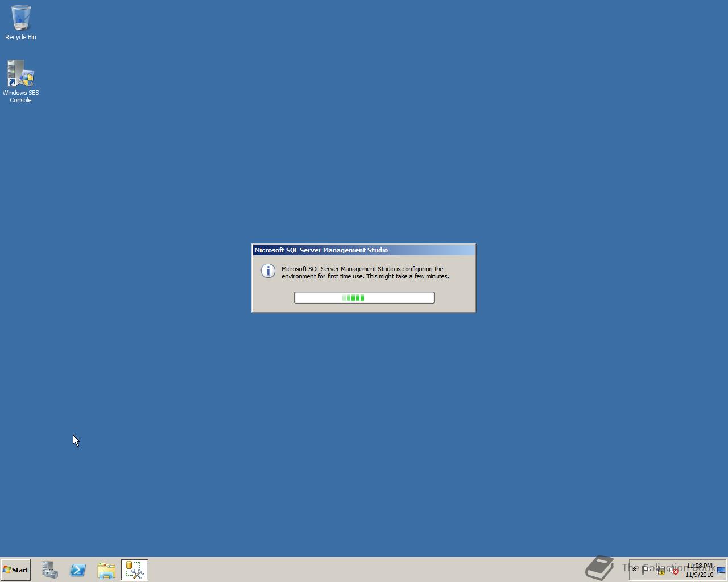
Task: Open the Recycle Bin desktop icon
Action: click(x=20, y=23)
